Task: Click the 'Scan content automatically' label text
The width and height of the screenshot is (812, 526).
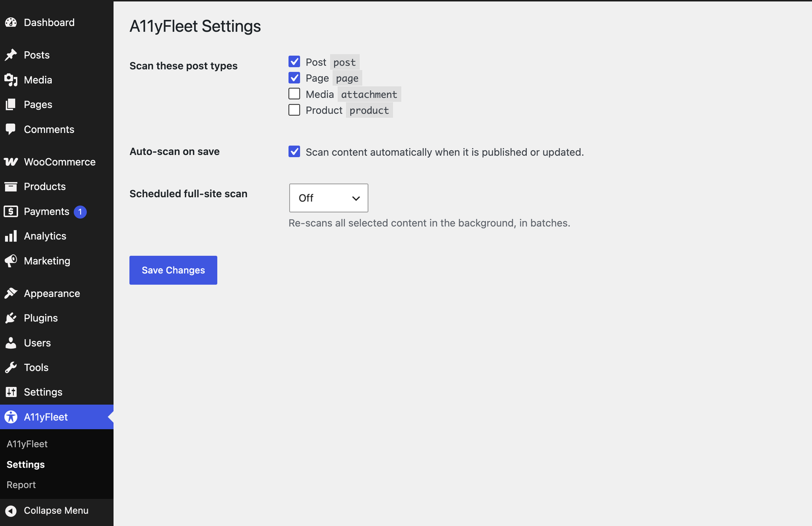Action: [445, 152]
